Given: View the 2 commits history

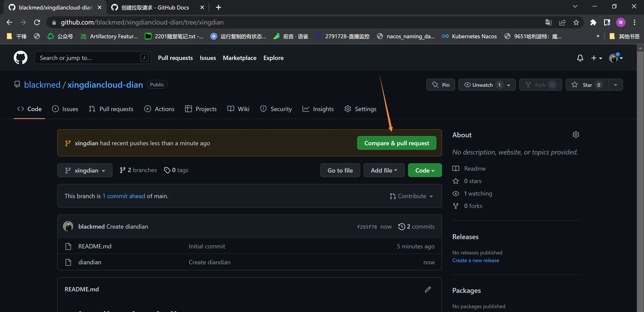Looking at the screenshot, I should click(x=416, y=226).
